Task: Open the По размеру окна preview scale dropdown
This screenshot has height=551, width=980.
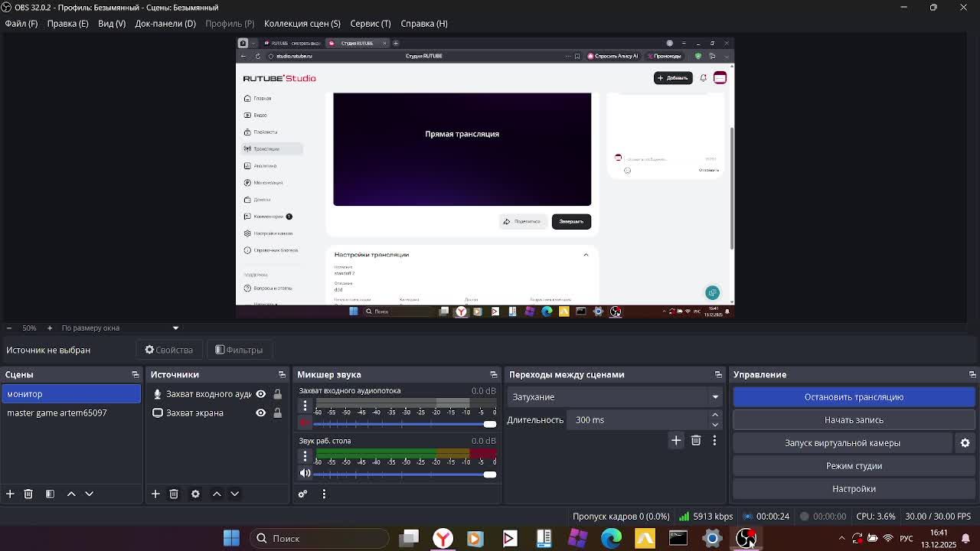Action: [x=119, y=328]
